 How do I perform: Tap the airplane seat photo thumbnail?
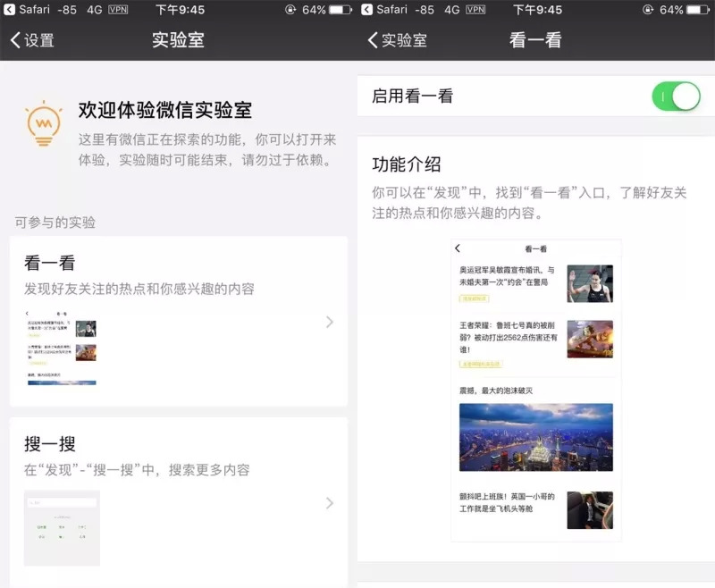pyautogui.click(x=590, y=510)
